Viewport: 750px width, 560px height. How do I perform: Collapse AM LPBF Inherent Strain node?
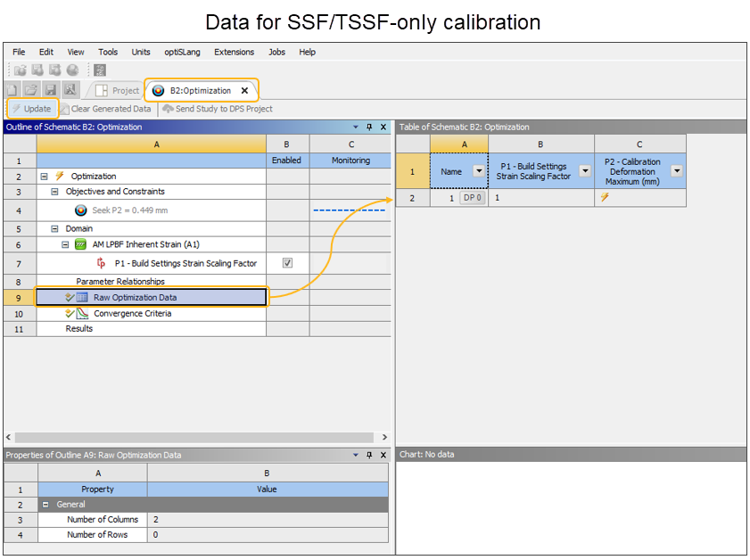[65, 244]
